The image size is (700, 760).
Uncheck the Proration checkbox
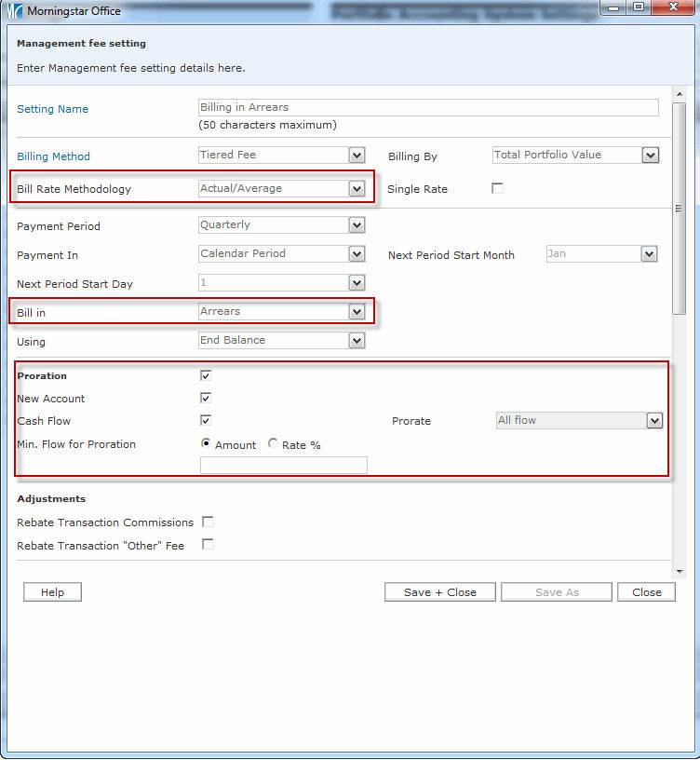click(206, 375)
